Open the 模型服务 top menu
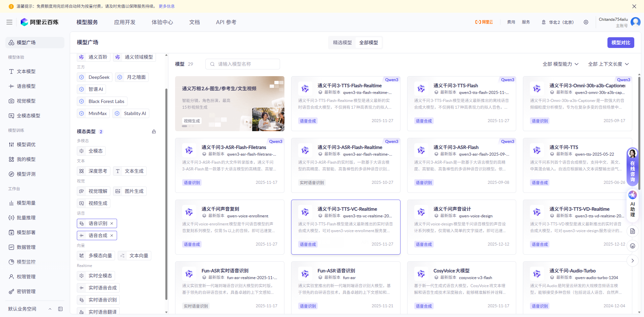 pyautogui.click(x=87, y=22)
